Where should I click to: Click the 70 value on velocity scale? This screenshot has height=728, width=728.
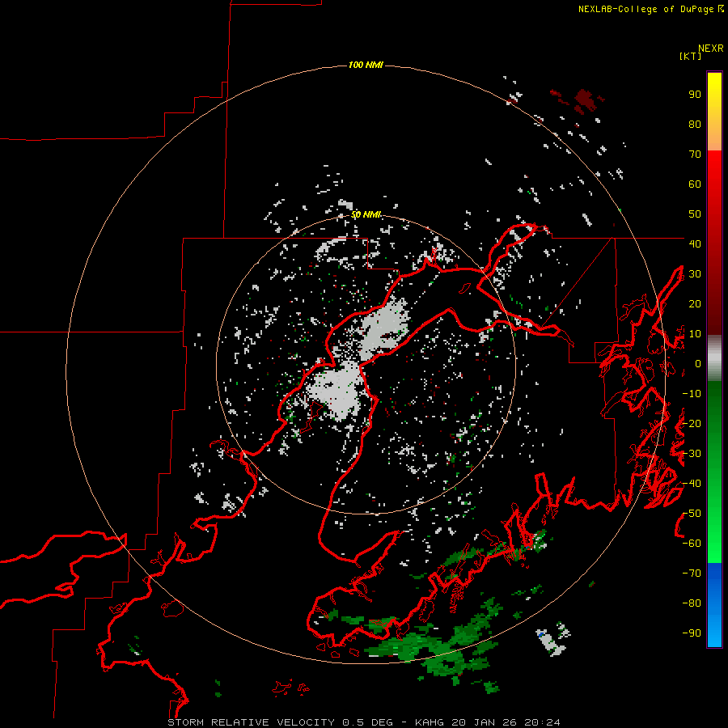(x=695, y=154)
